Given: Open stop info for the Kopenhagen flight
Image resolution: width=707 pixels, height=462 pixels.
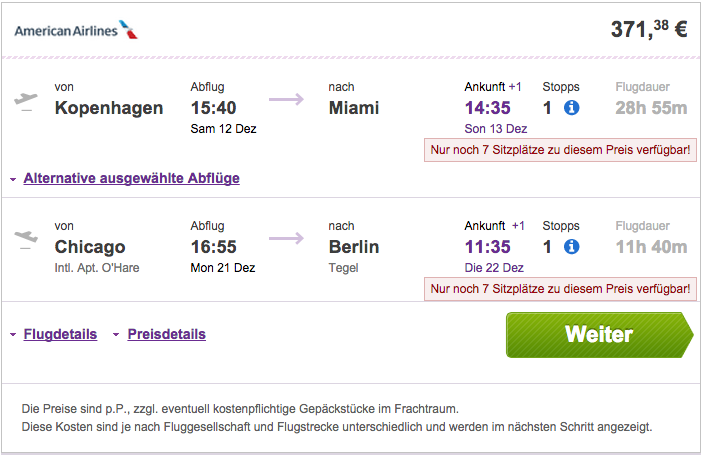Looking at the screenshot, I should click(571, 108).
